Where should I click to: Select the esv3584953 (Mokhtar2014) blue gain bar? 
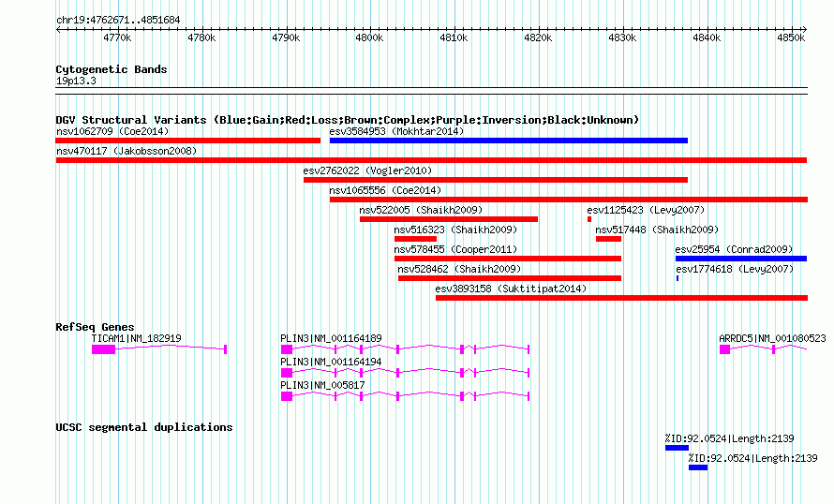click(x=509, y=141)
